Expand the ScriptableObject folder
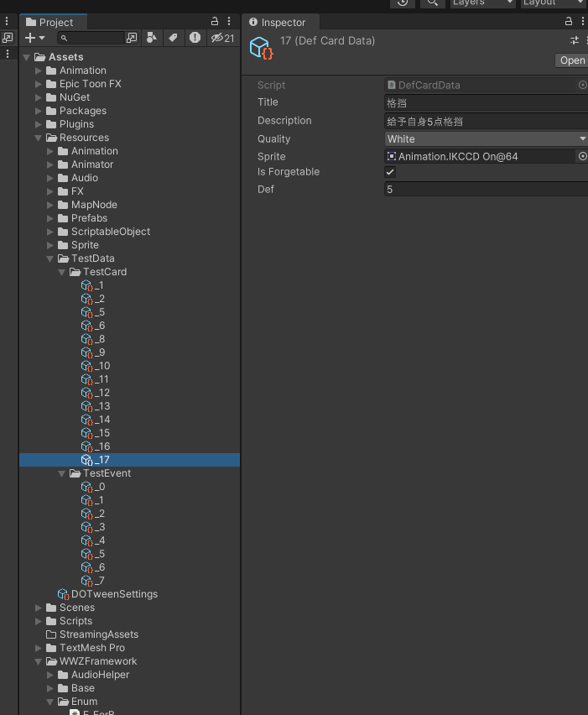The height and width of the screenshot is (715, 588). [50, 232]
